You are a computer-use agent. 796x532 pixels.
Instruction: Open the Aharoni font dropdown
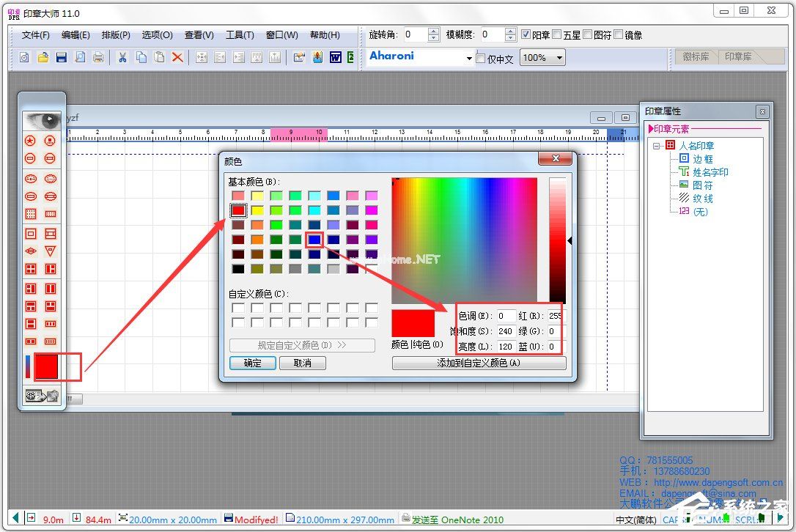pos(469,58)
